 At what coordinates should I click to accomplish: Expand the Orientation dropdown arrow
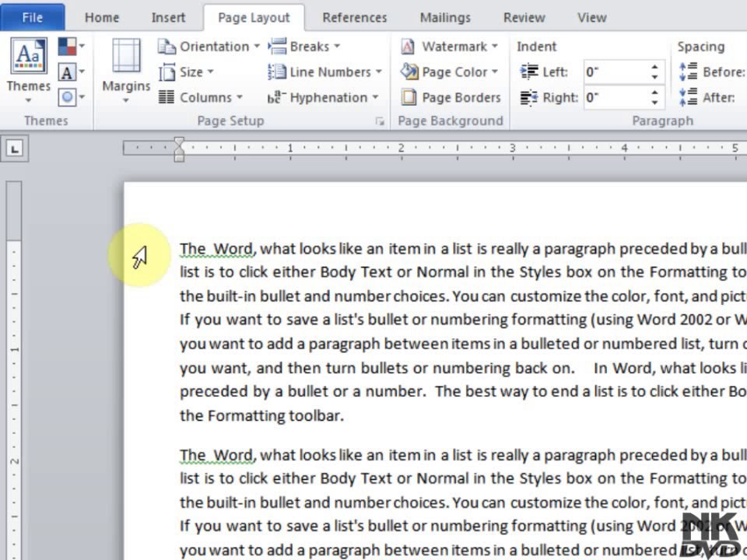pyautogui.click(x=257, y=47)
